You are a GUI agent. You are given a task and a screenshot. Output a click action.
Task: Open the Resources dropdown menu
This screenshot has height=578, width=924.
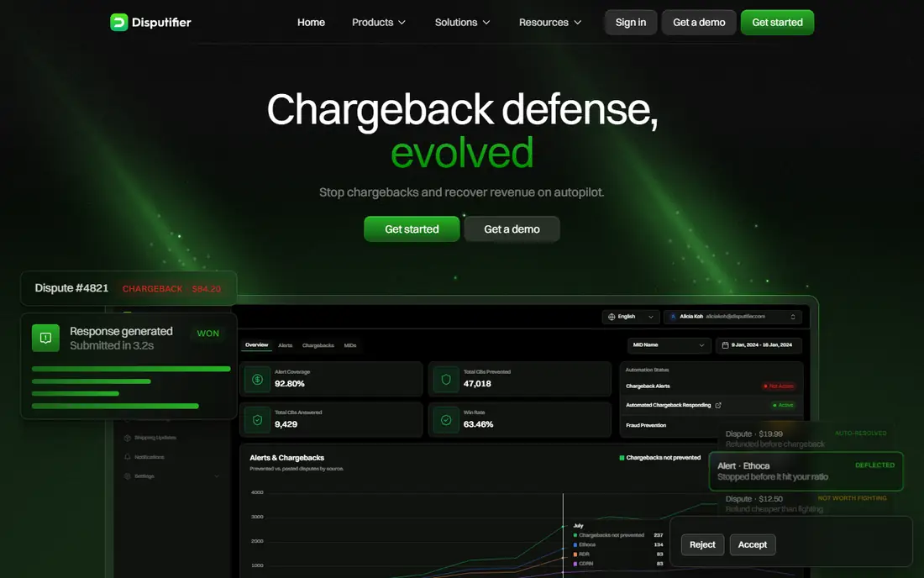550,23
